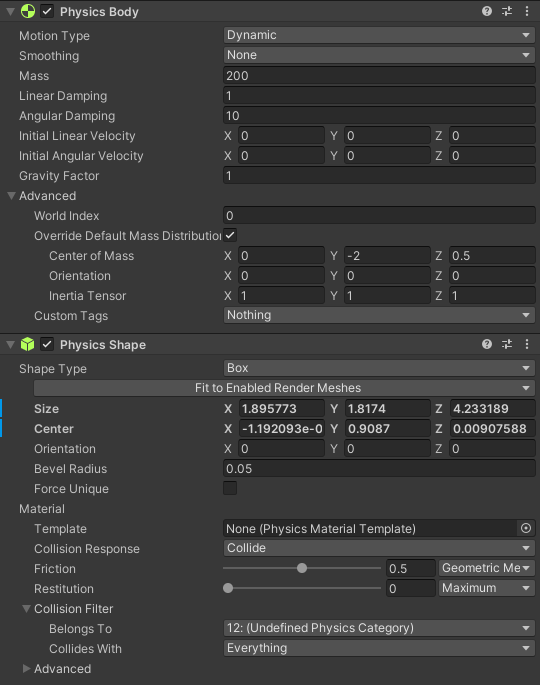Viewport: 540px width, 685px height.
Task: Click the Friction value field
Action: 411,568
